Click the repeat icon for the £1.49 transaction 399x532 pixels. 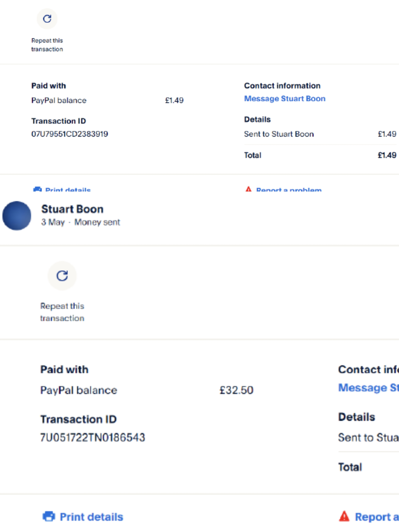47,19
